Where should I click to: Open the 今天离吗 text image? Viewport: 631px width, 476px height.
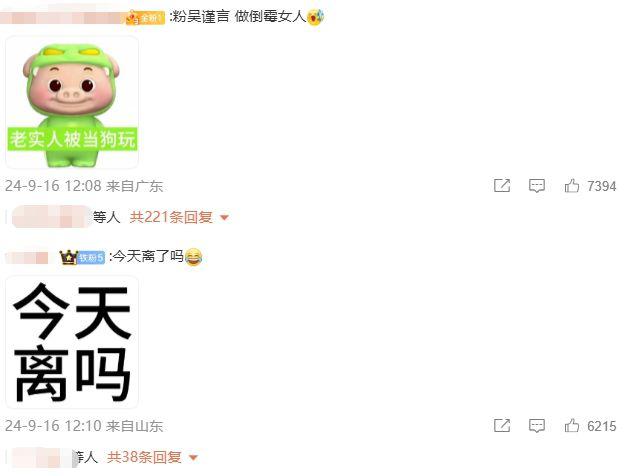(x=72, y=342)
